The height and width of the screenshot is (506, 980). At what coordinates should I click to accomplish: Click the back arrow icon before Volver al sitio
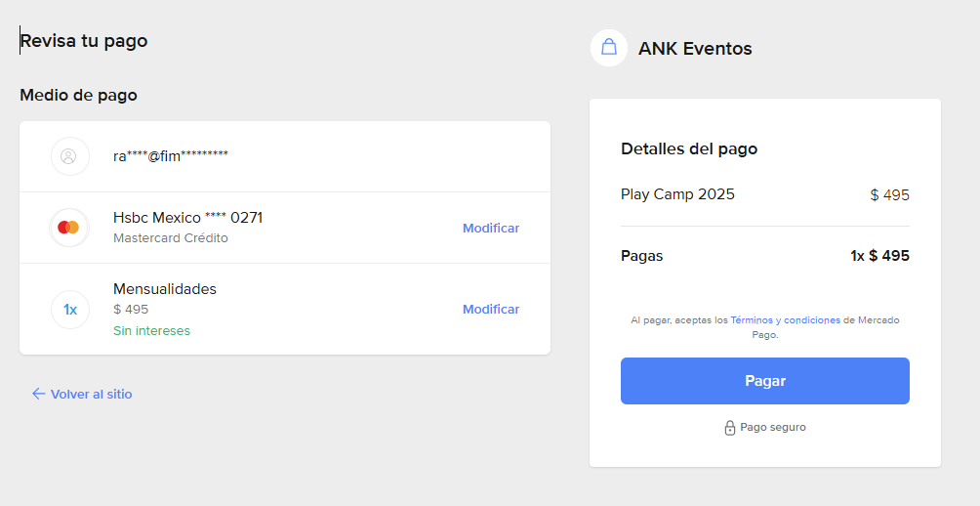tap(39, 394)
